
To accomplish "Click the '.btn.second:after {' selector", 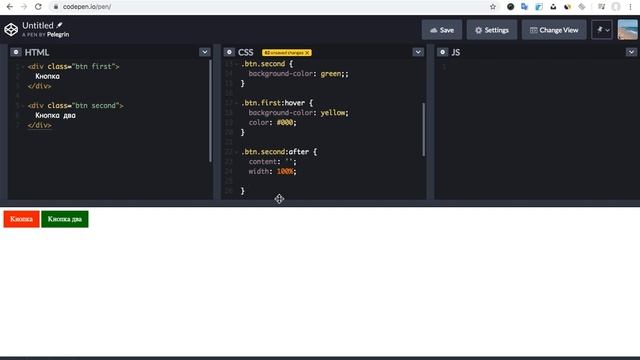I will [279, 152].
